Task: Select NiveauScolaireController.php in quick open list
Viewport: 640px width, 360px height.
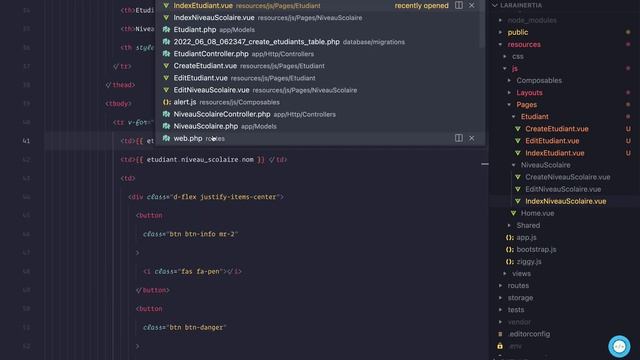Action: 320,114
